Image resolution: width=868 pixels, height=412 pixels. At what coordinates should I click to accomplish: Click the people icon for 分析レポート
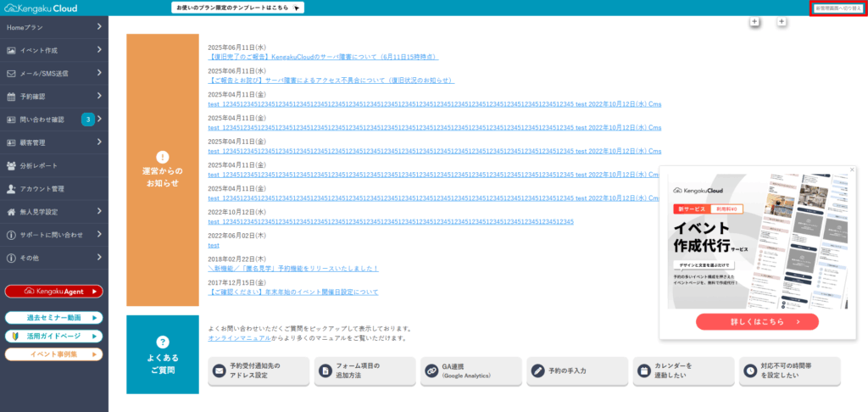[11, 165]
